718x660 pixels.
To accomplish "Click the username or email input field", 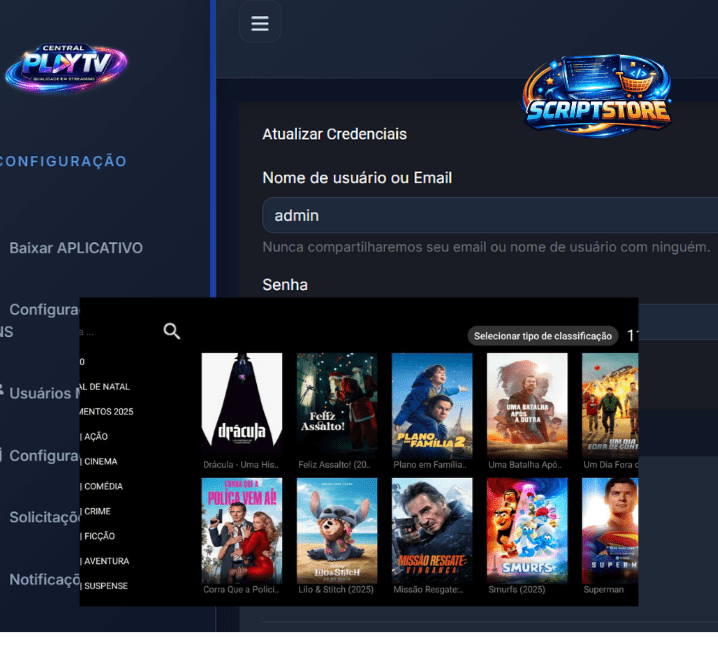I will (x=490, y=215).
